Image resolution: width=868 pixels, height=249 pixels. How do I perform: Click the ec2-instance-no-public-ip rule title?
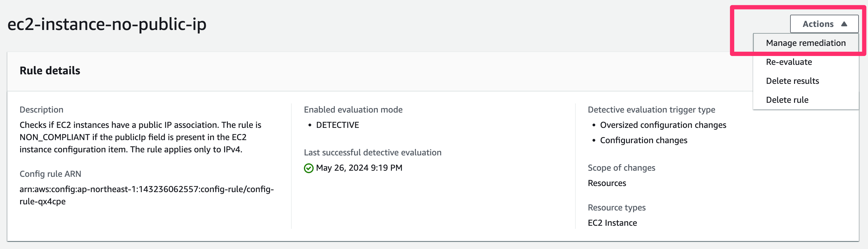pyautogui.click(x=107, y=24)
